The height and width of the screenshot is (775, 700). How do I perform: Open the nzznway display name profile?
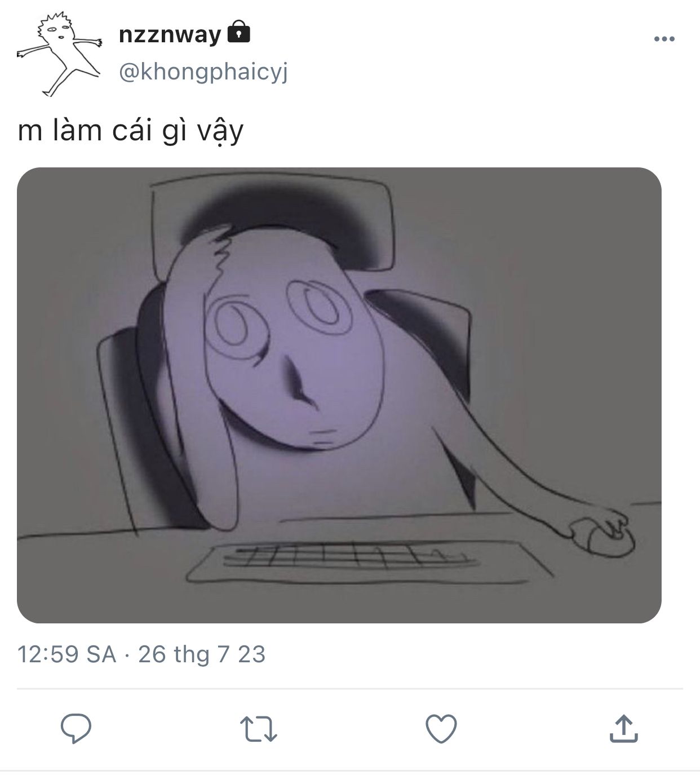tap(170, 35)
